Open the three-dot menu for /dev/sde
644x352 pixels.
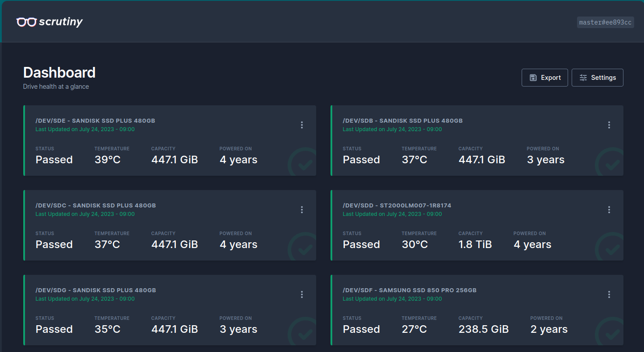(302, 125)
